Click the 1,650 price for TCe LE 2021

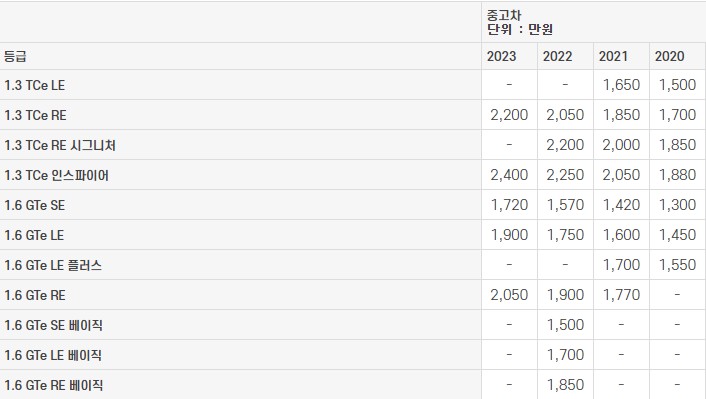pyautogui.click(x=621, y=85)
